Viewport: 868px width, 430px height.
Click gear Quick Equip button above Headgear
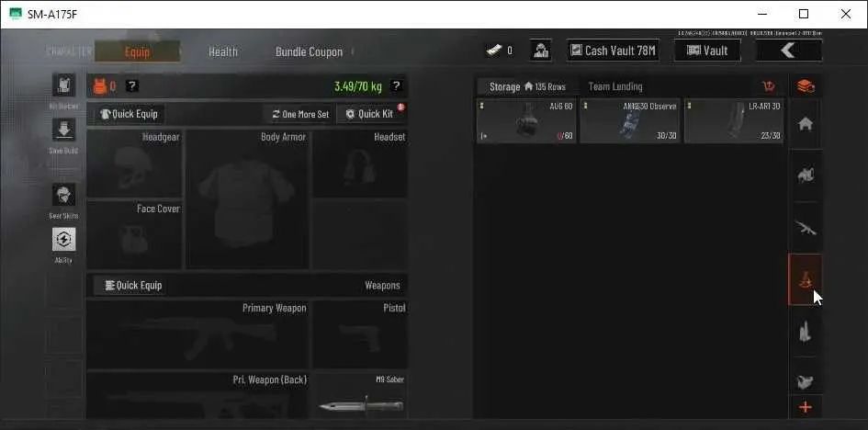coord(130,114)
